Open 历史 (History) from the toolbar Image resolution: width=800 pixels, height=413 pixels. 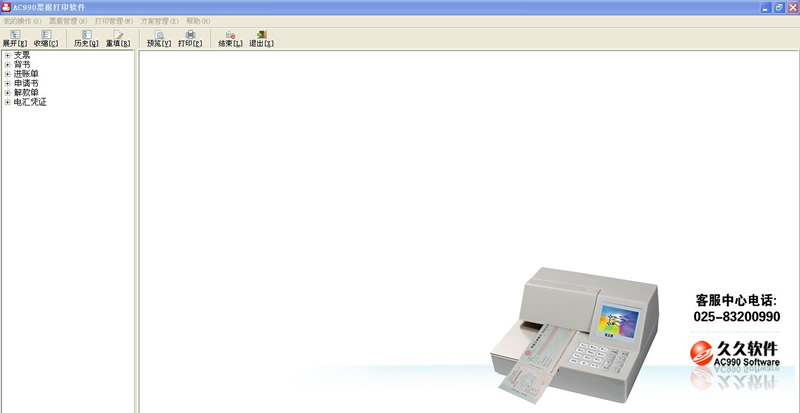[87, 38]
